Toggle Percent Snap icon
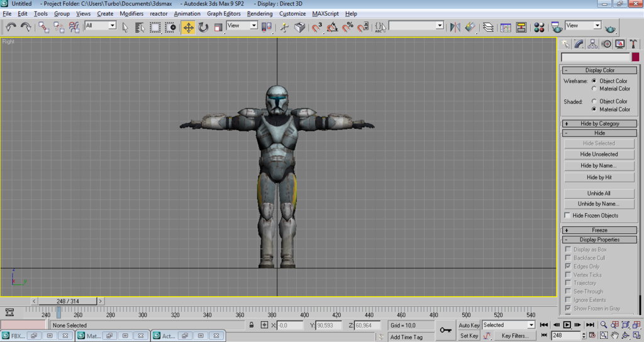 (347, 28)
